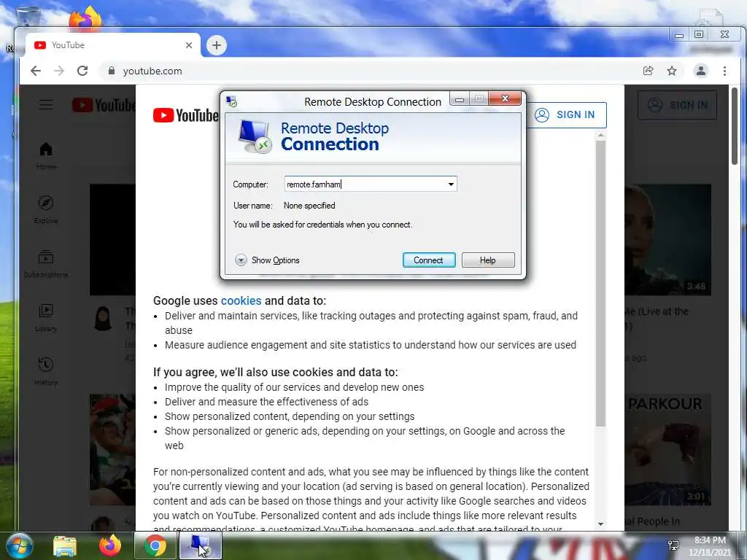The height and width of the screenshot is (560, 747).
Task: Select the YouTube browser tab
Action: click(x=113, y=45)
